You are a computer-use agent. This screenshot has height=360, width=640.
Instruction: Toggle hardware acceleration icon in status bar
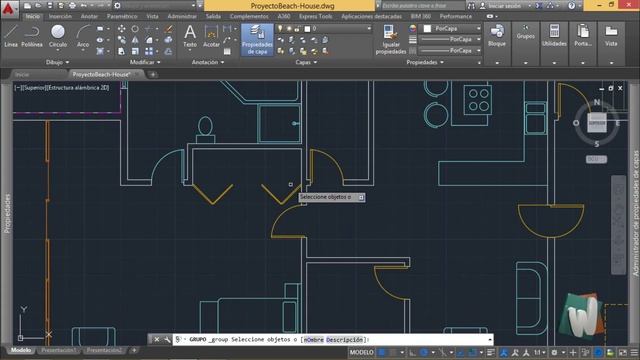pyautogui.click(x=598, y=352)
